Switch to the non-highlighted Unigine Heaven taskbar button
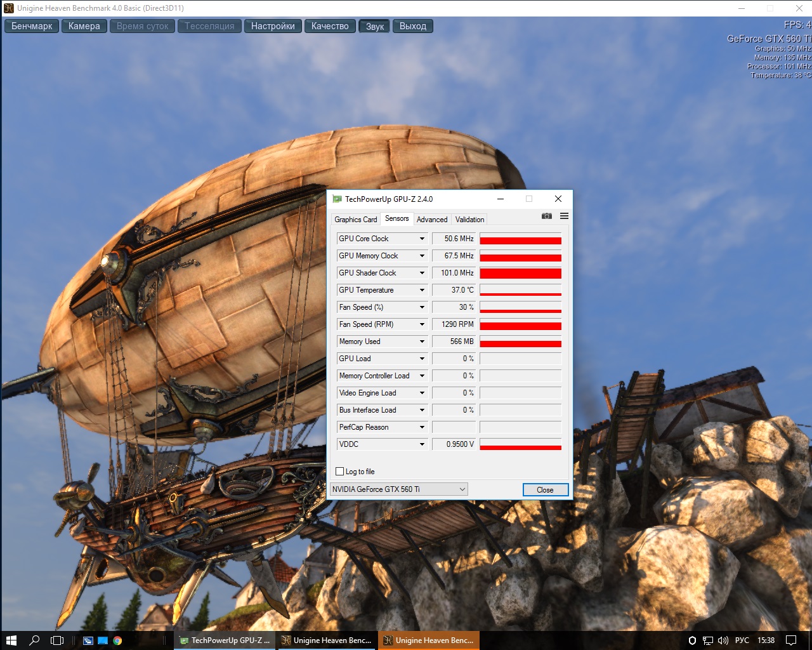812x650 pixels. pos(327,640)
